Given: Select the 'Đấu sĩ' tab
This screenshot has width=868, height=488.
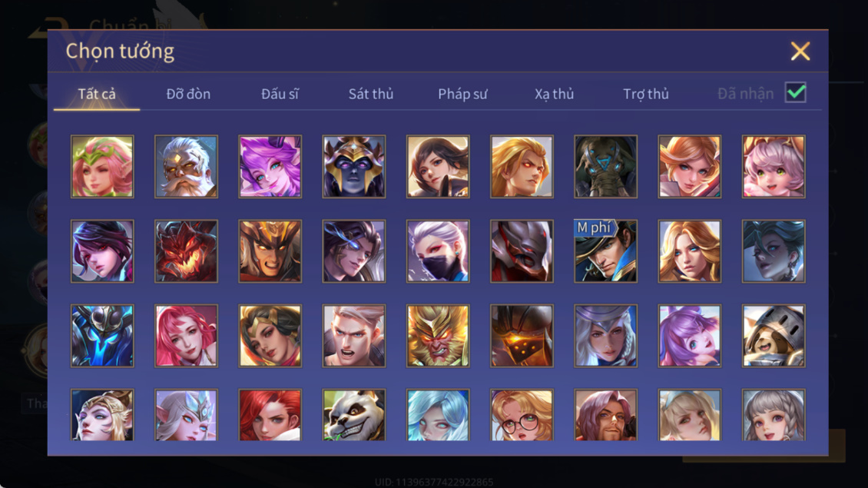Looking at the screenshot, I should pyautogui.click(x=280, y=94).
